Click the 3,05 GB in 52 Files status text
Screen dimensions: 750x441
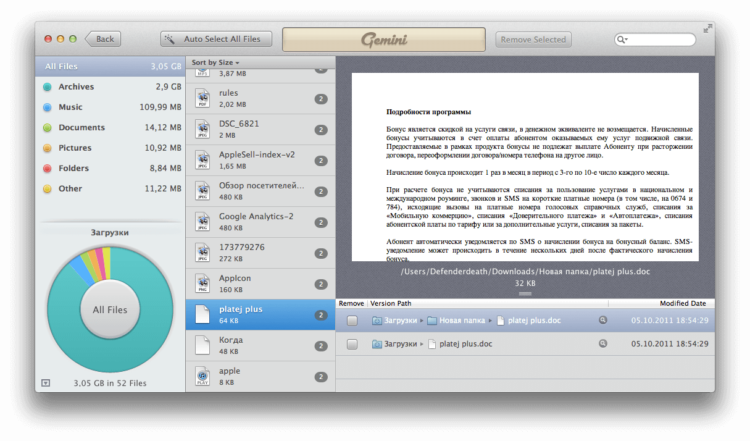(x=110, y=383)
